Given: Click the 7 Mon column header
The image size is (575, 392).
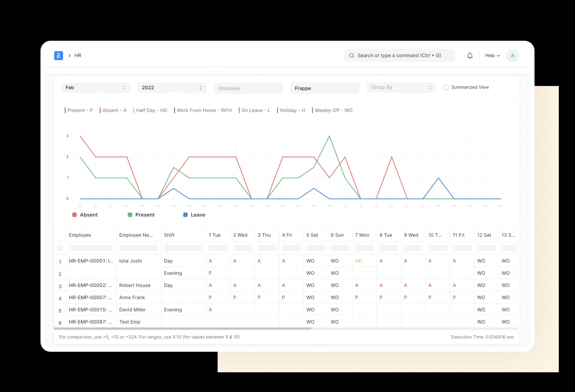Looking at the screenshot, I should (x=364, y=235).
